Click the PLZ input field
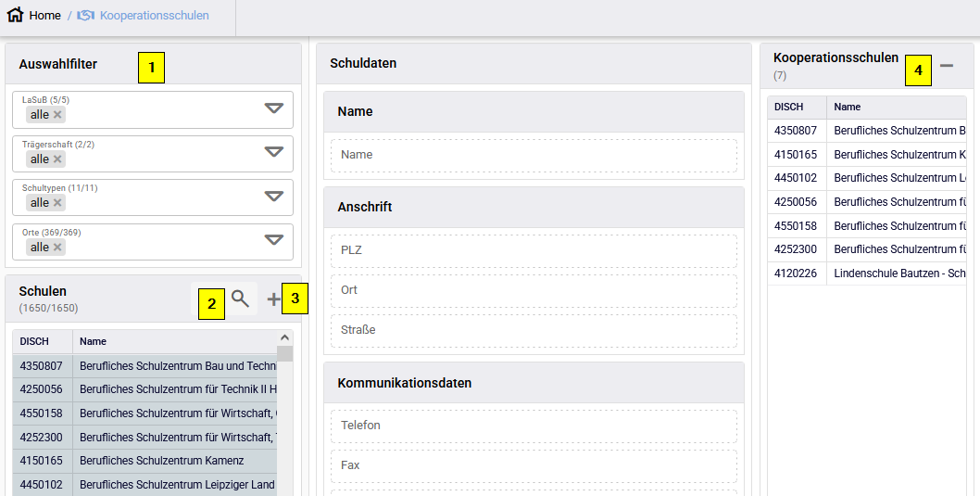Image resolution: width=980 pixels, height=496 pixels. coord(534,250)
